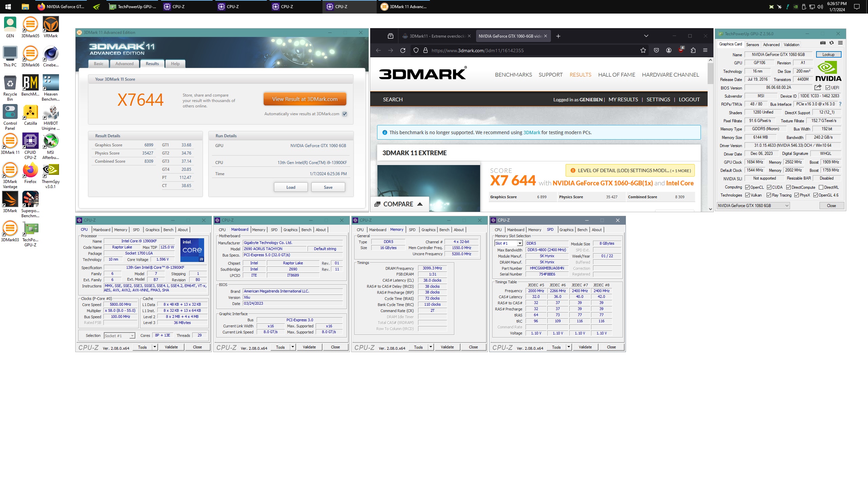The height and width of the screenshot is (488, 868).
Task: Toggle the DirectML checkbox
Action: [821, 187]
